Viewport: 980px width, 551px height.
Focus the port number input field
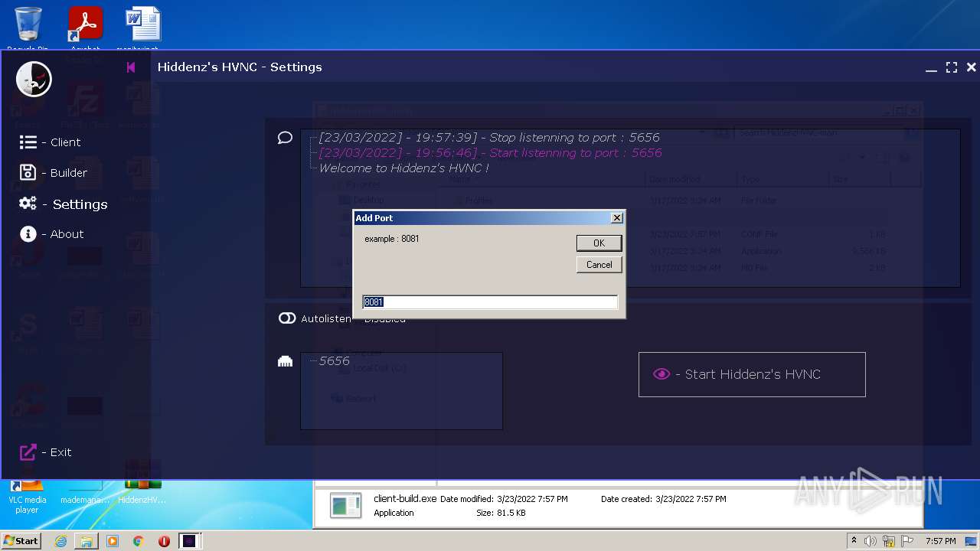[490, 302]
